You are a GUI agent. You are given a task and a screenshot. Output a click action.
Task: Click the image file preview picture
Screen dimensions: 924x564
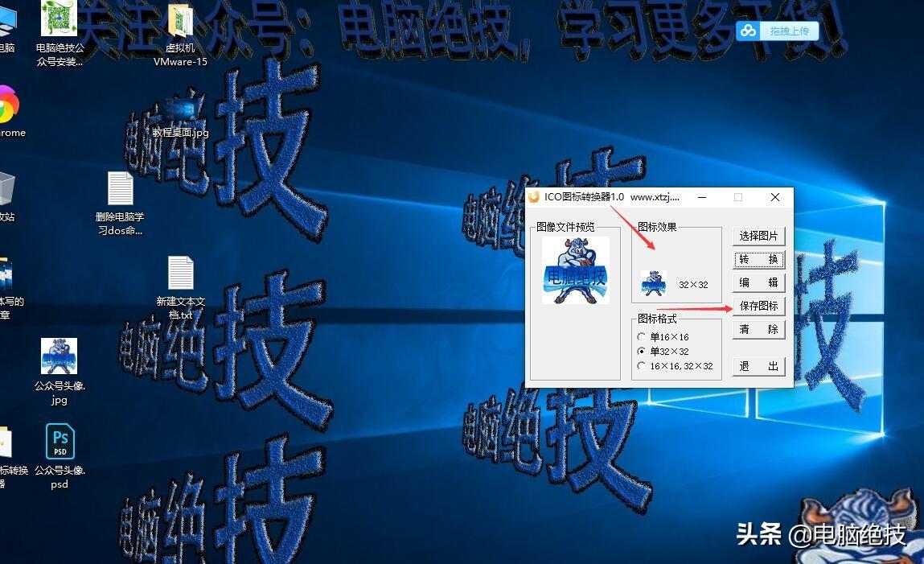click(575, 270)
